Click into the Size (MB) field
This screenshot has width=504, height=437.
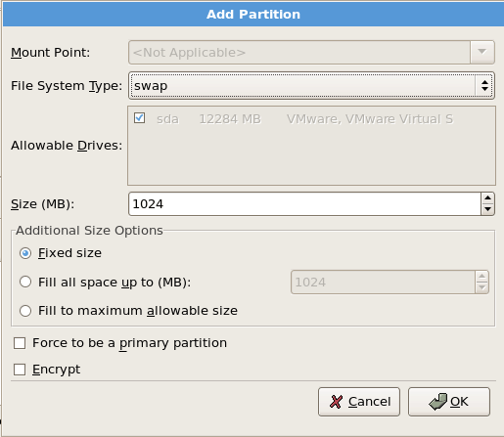tap(304, 204)
